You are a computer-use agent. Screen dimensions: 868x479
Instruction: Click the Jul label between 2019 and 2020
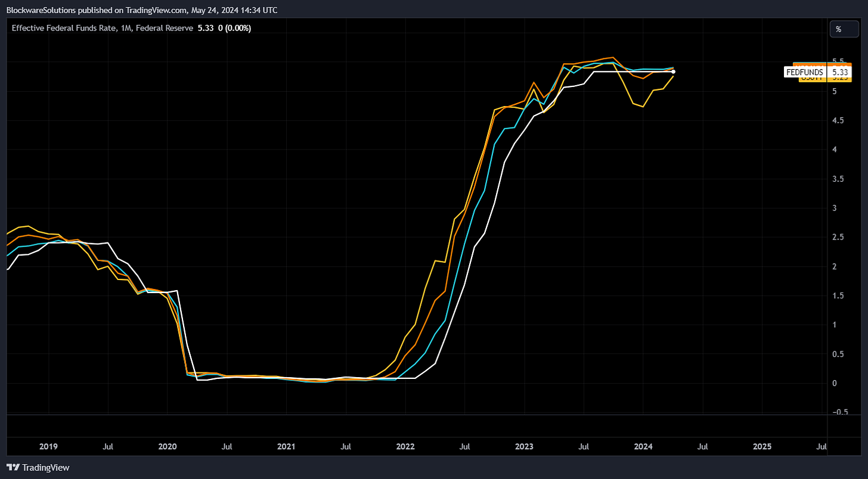point(108,446)
